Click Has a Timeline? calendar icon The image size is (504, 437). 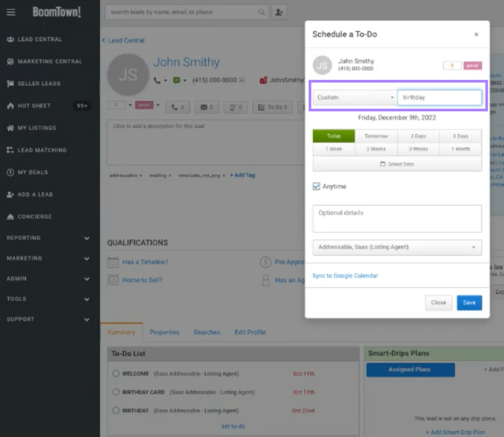click(x=113, y=262)
